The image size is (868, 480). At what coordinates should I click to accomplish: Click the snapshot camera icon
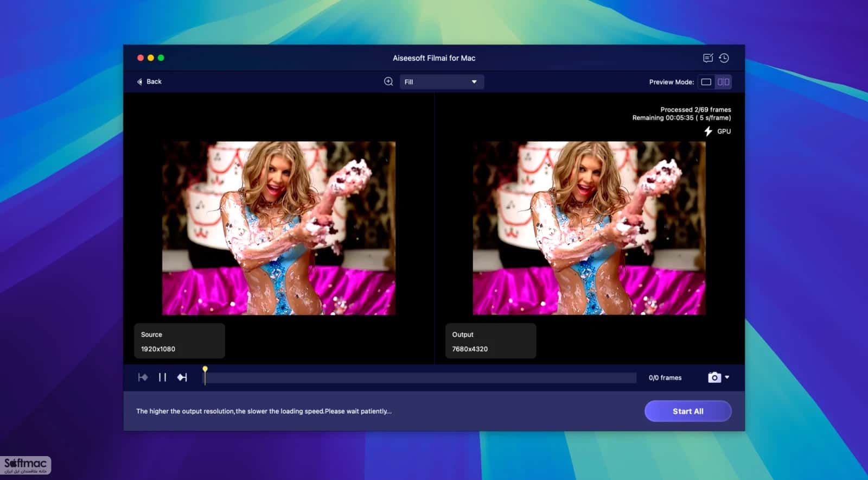click(x=714, y=377)
